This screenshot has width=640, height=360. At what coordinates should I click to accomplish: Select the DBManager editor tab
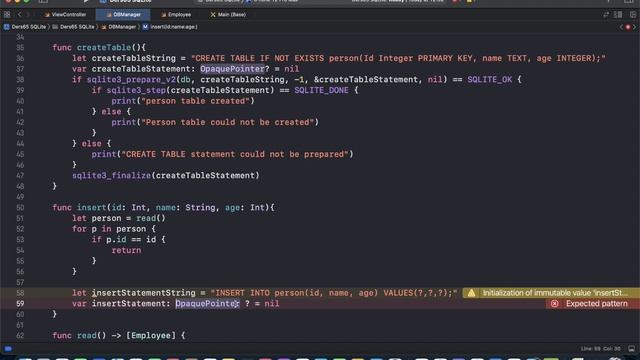pos(123,14)
